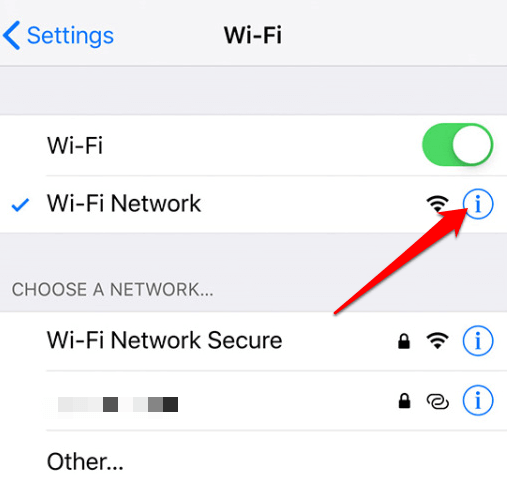This screenshot has width=507, height=485.
Task: Tap the Wi-Fi page title
Action: coord(253,35)
